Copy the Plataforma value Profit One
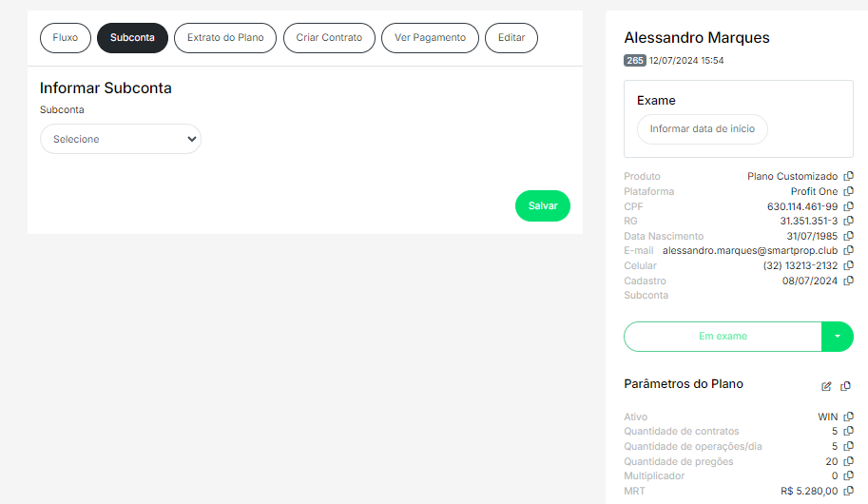The height and width of the screenshot is (504, 868). pyautogui.click(x=849, y=191)
